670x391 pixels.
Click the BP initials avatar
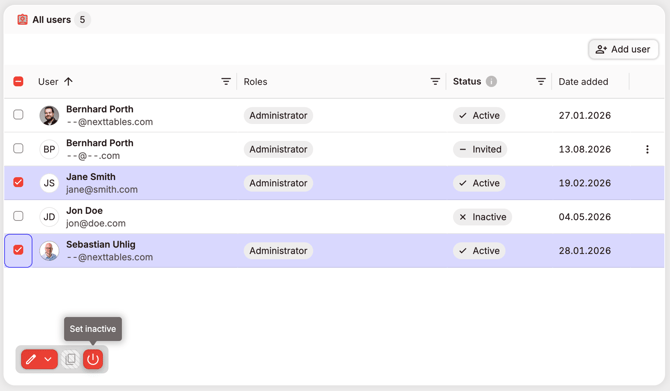(49, 149)
